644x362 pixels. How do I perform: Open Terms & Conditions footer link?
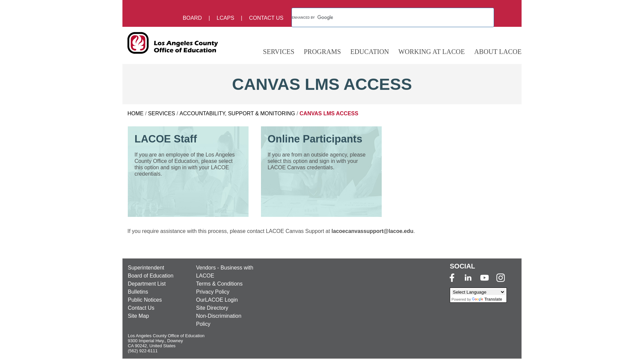[219, 284]
